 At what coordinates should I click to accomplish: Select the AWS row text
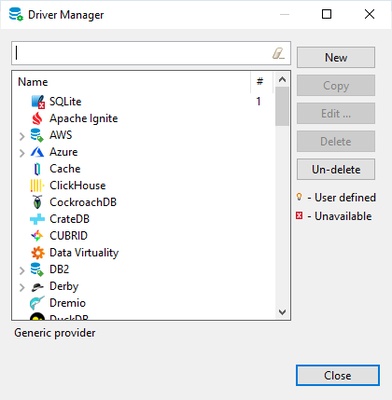tap(61, 135)
